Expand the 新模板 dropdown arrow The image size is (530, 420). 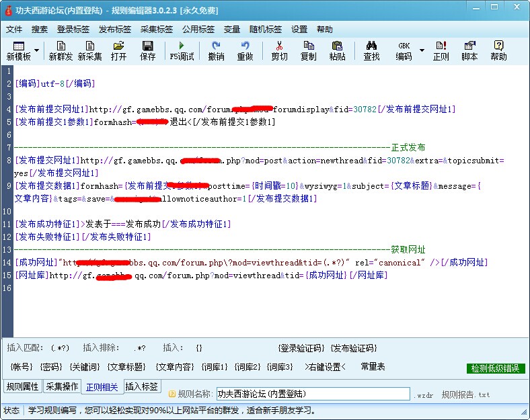(x=36, y=50)
